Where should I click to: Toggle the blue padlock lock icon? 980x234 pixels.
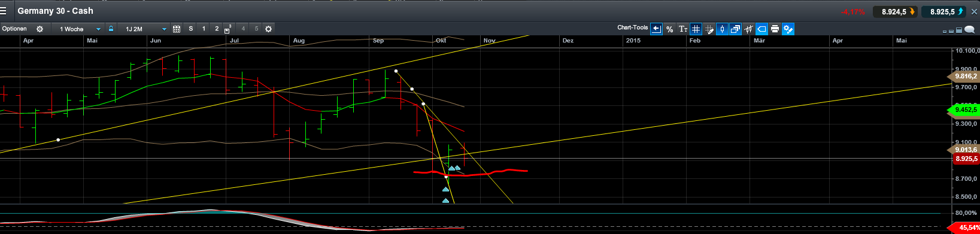tap(111, 29)
